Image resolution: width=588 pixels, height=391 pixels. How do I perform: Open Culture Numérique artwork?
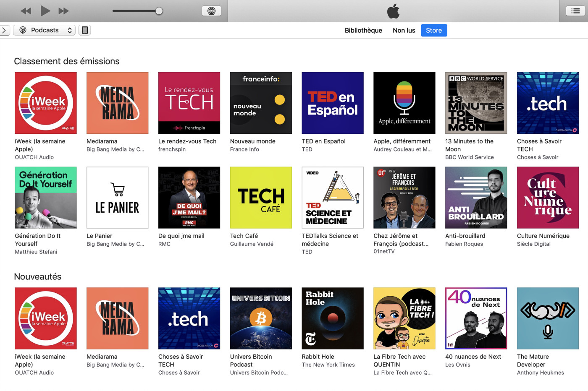548,198
